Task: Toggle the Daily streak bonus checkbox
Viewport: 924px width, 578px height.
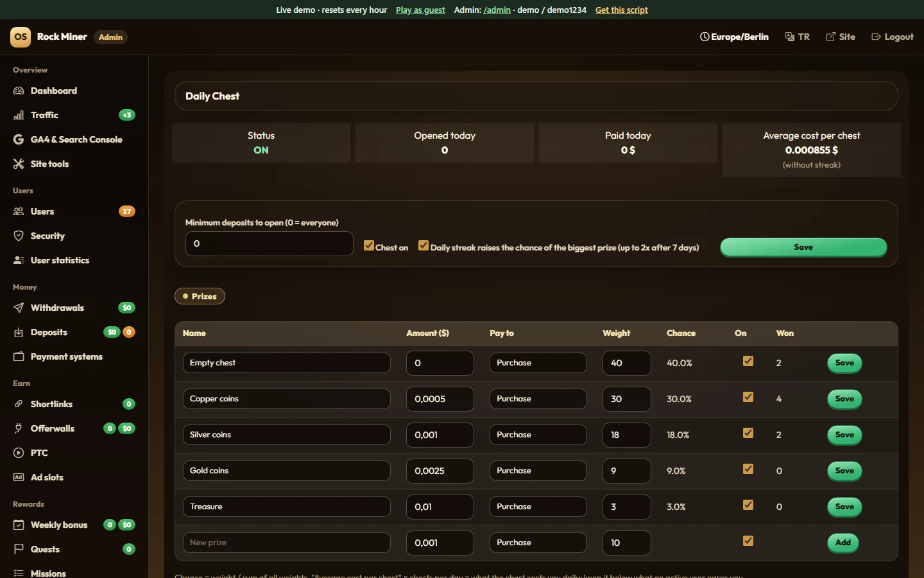Action: click(424, 245)
